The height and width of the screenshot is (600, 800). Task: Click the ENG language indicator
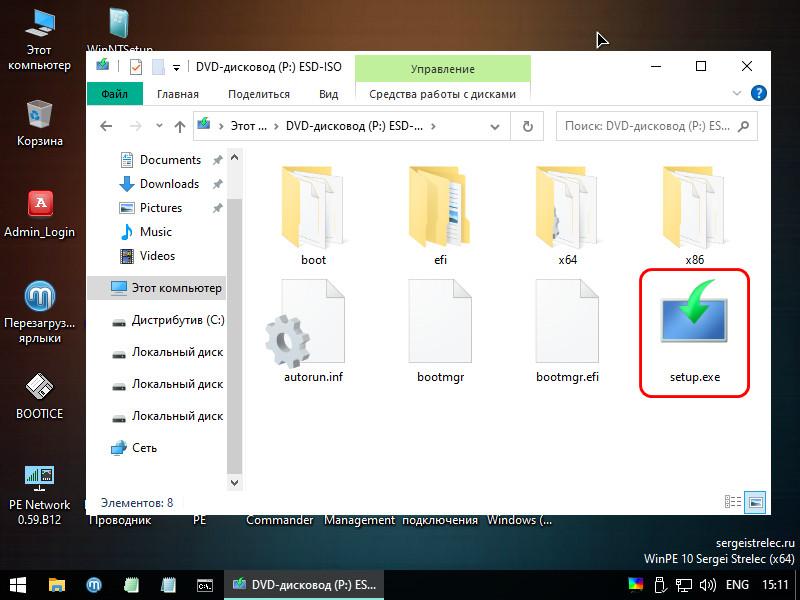[737, 585]
